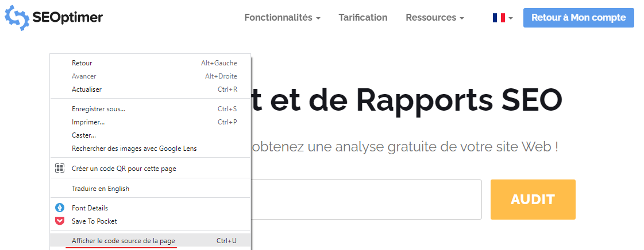Click the Font Details extension icon

[x=60, y=208]
